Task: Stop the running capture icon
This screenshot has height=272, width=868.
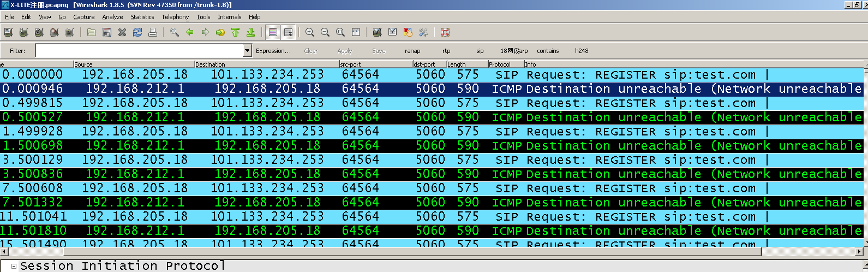Action: point(54,33)
